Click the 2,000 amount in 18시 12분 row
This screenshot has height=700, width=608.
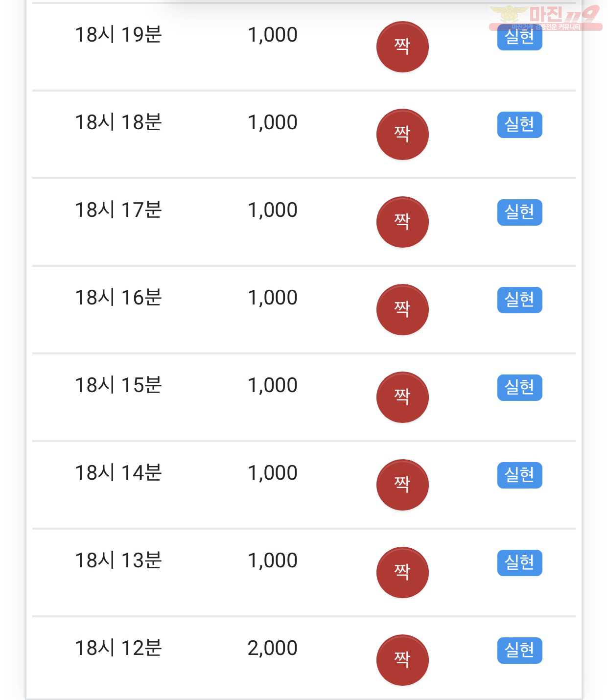tap(273, 648)
